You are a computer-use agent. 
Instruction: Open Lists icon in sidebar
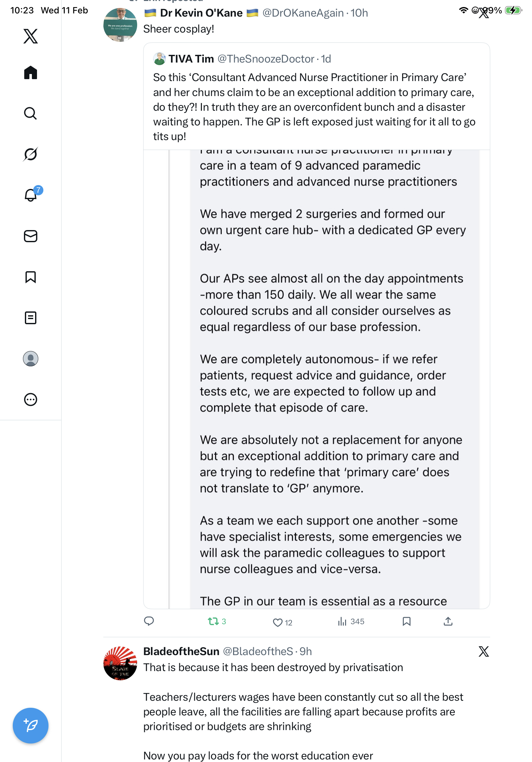pos(31,318)
